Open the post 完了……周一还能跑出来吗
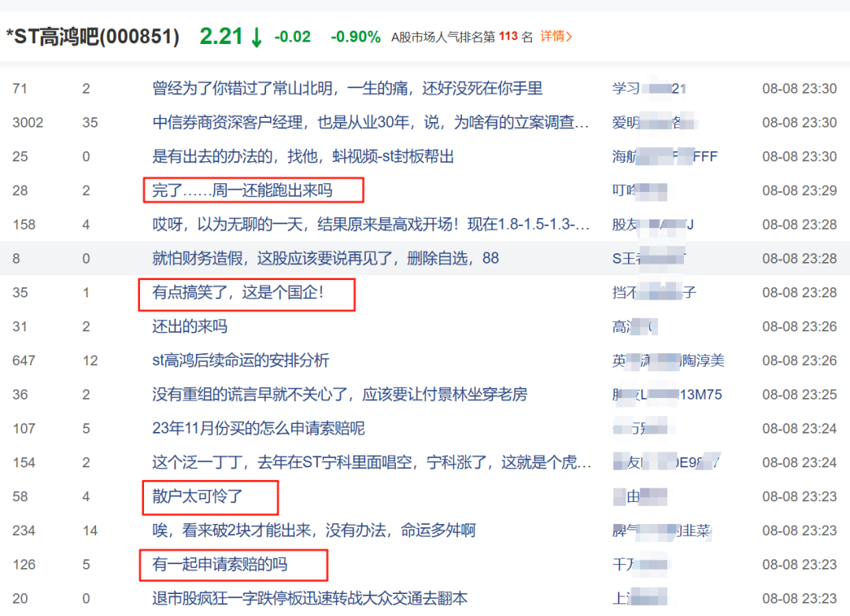 [x=244, y=190]
